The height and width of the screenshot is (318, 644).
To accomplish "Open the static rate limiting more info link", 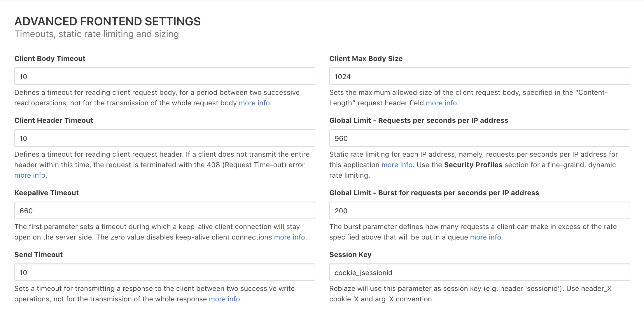I will tap(397, 165).
